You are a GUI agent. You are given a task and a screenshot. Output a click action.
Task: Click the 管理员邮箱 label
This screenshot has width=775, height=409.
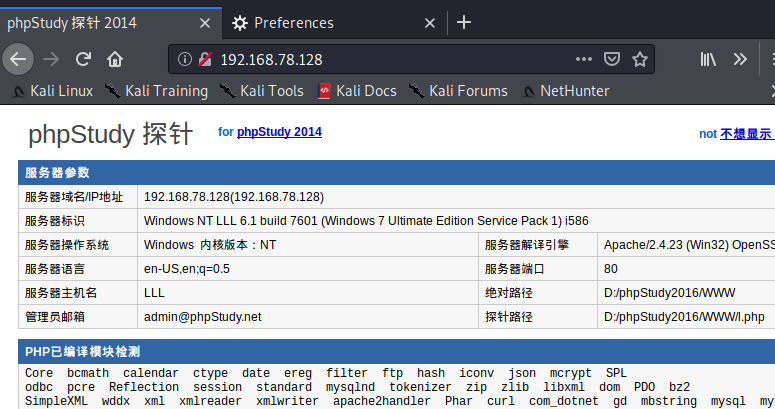[x=55, y=317]
